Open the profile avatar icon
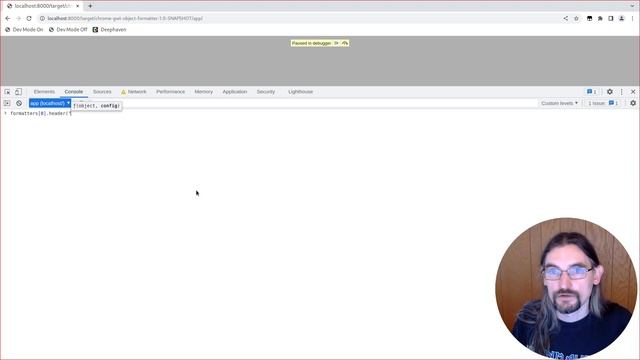The image size is (640, 360). (x=622, y=18)
